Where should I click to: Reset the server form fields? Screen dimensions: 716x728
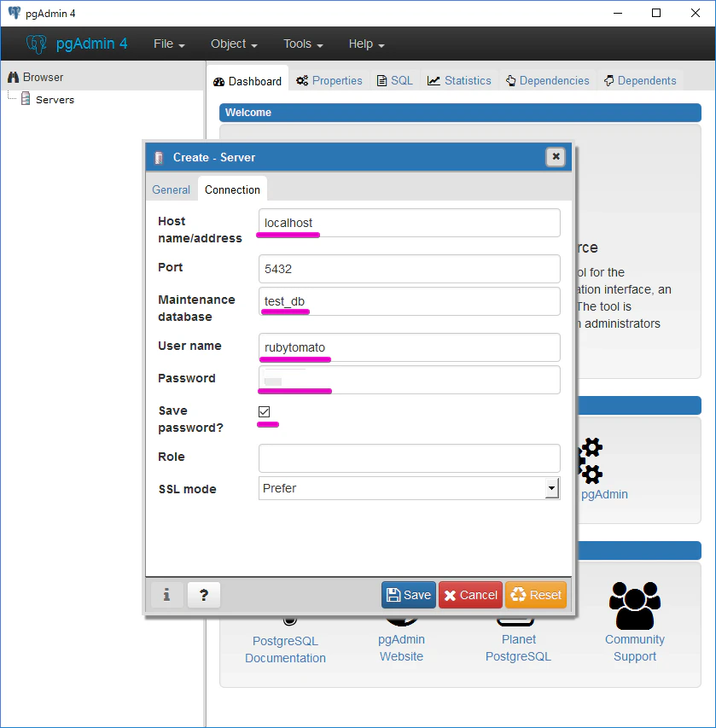click(x=536, y=595)
